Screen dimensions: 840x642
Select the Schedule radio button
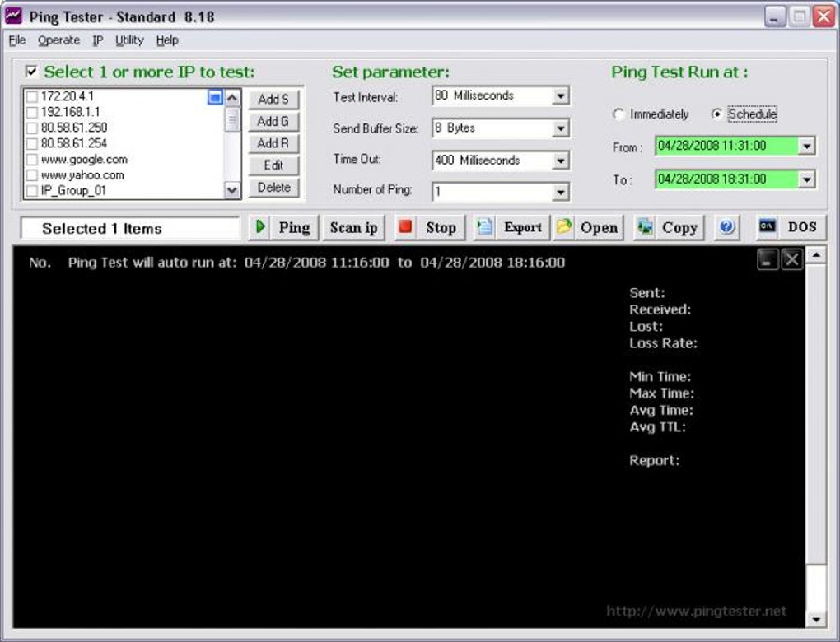tap(716, 114)
